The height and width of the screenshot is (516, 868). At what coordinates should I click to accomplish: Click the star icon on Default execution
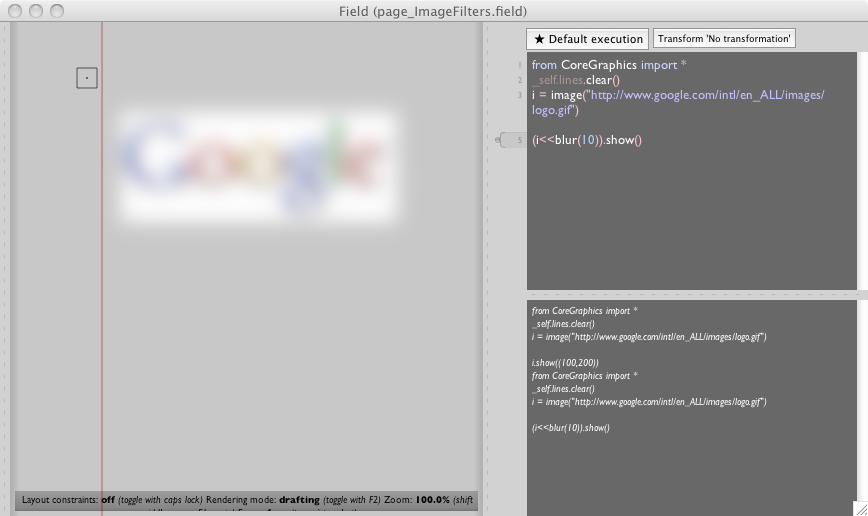pyautogui.click(x=539, y=39)
